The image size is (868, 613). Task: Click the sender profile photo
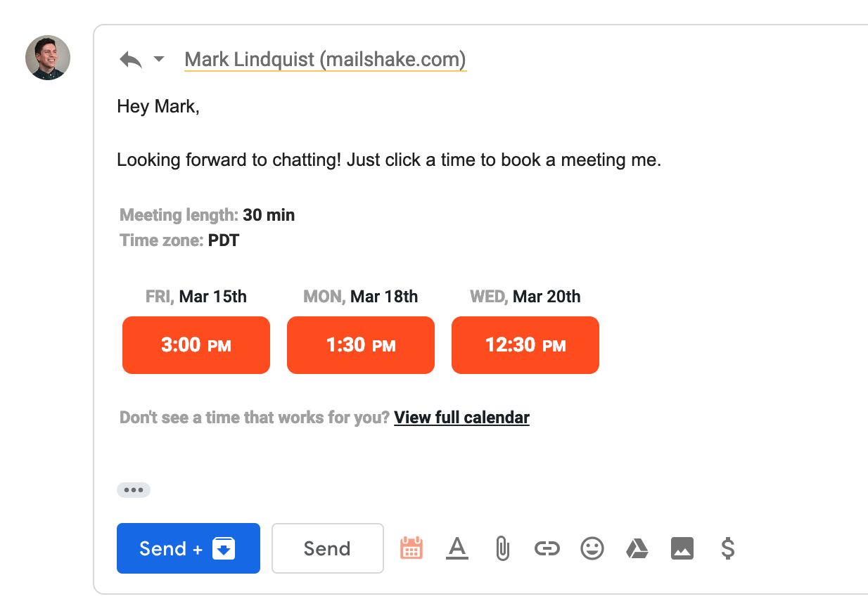pyautogui.click(x=48, y=58)
